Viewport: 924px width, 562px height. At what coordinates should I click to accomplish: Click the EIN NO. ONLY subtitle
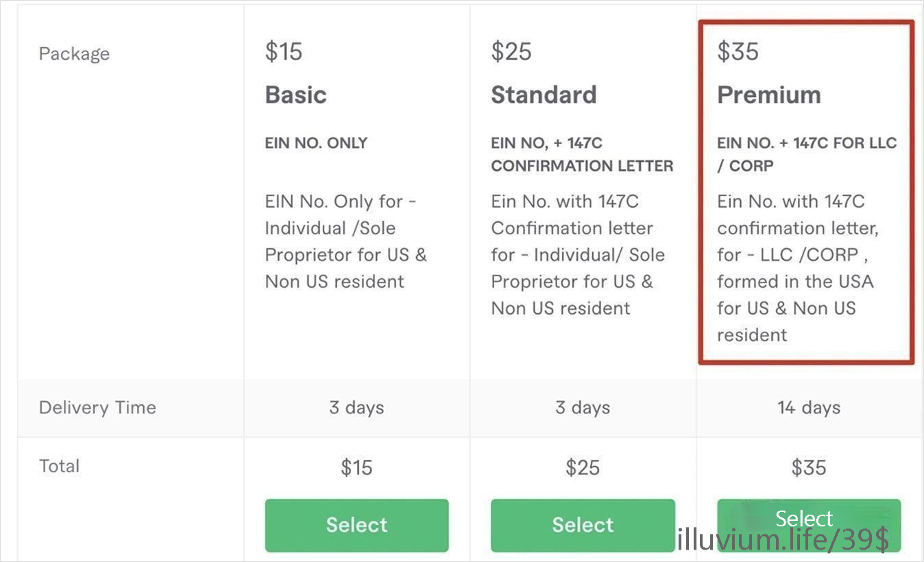pyautogui.click(x=316, y=143)
